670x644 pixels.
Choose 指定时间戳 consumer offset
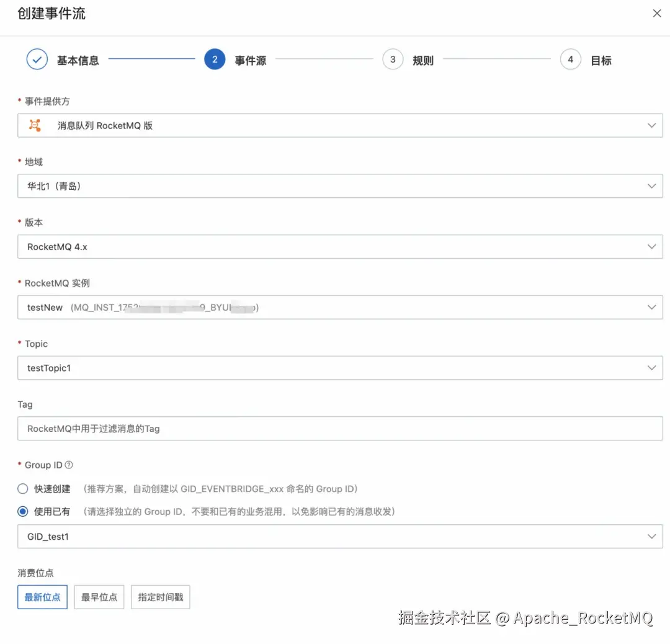(161, 597)
